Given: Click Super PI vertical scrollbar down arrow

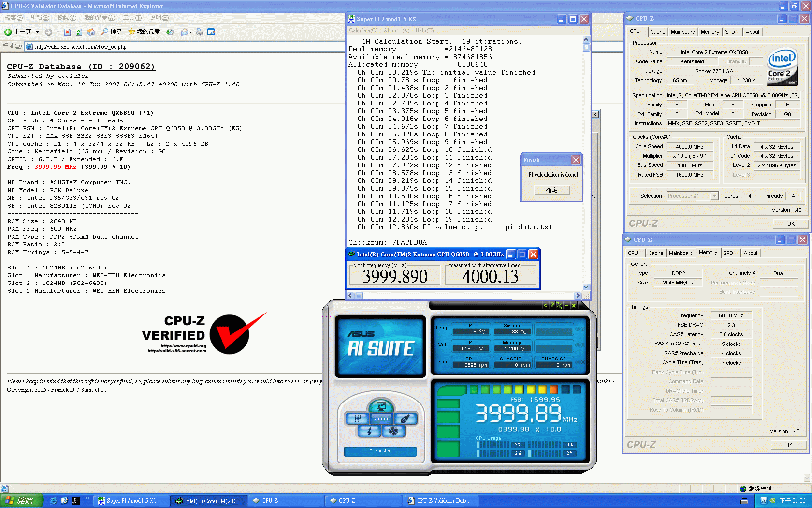Looking at the screenshot, I should [x=586, y=287].
